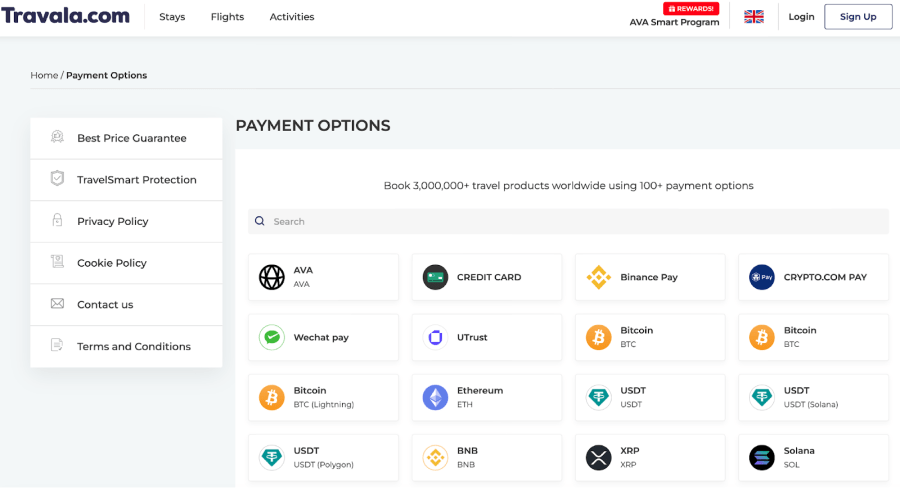Open the Stays menu
The height and width of the screenshot is (488, 900).
[x=172, y=17]
